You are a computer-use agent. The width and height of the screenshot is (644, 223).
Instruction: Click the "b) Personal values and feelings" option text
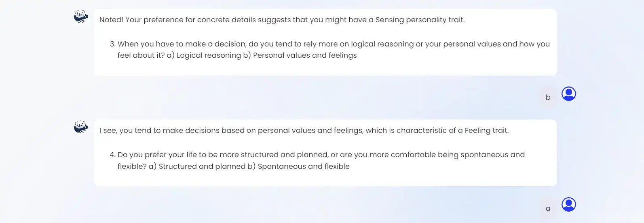(300, 55)
